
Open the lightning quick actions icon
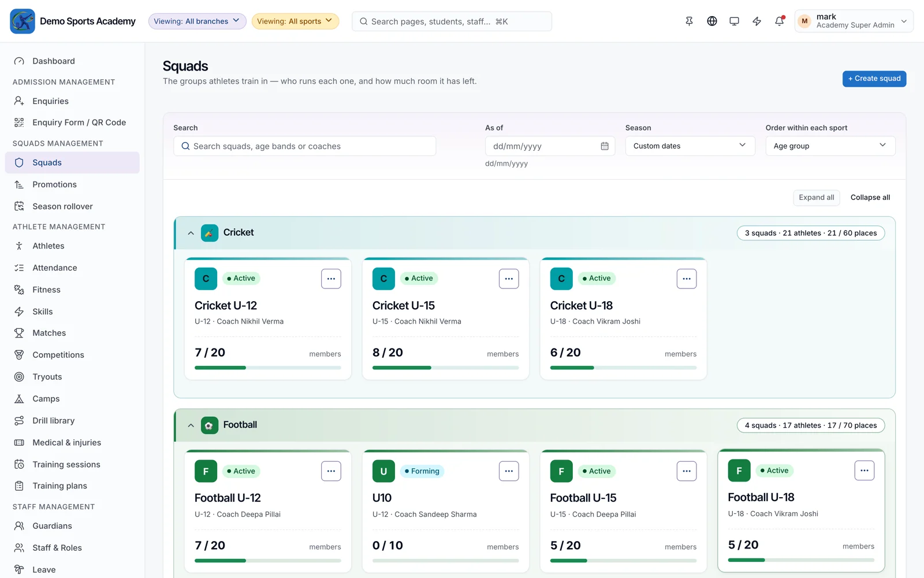[757, 21]
